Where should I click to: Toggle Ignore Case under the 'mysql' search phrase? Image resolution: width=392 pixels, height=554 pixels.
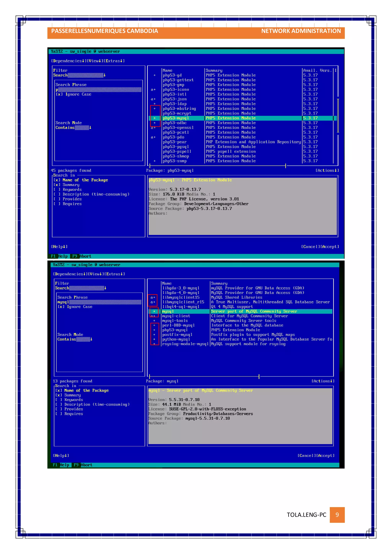click(x=61, y=307)
